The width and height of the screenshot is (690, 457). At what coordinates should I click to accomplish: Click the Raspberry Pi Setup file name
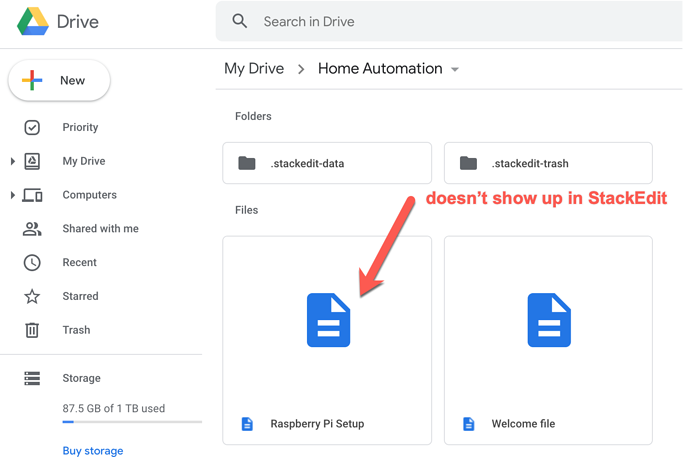pos(317,424)
